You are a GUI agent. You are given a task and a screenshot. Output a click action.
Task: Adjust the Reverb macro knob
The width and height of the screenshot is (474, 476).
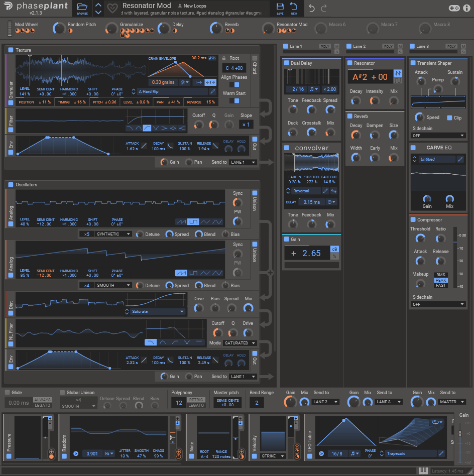216,28
